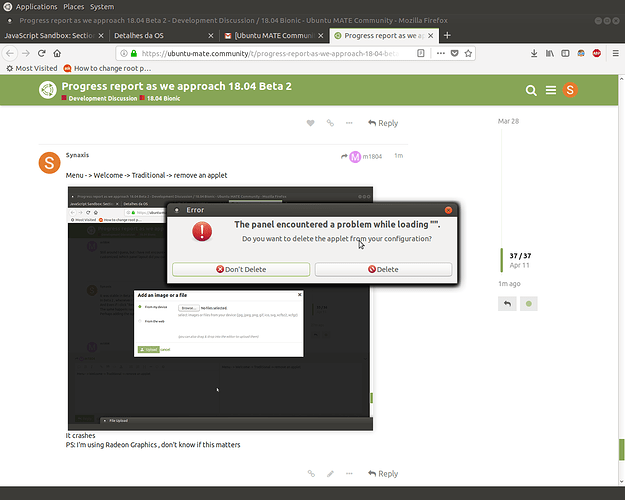625x500 pixels.
Task: Jump to 1m ago timeline end
Action: [x=509, y=284]
